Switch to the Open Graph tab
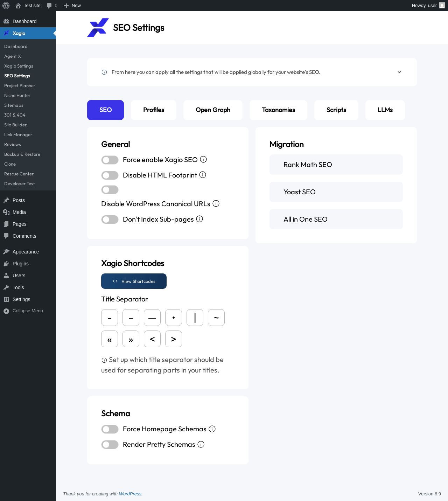The image size is (448, 501). pyautogui.click(x=213, y=110)
